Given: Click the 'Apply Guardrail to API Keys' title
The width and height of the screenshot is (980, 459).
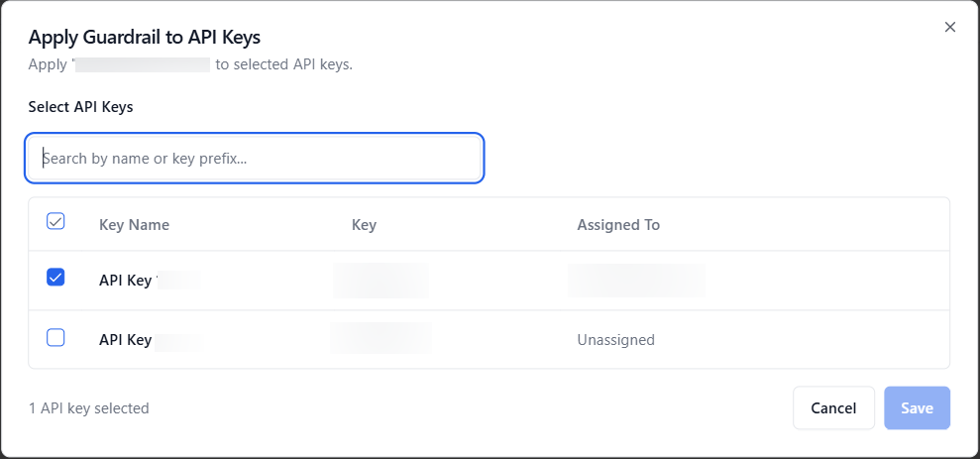Looking at the screenshot, I should pyautogui.click(x=145, y=38).
